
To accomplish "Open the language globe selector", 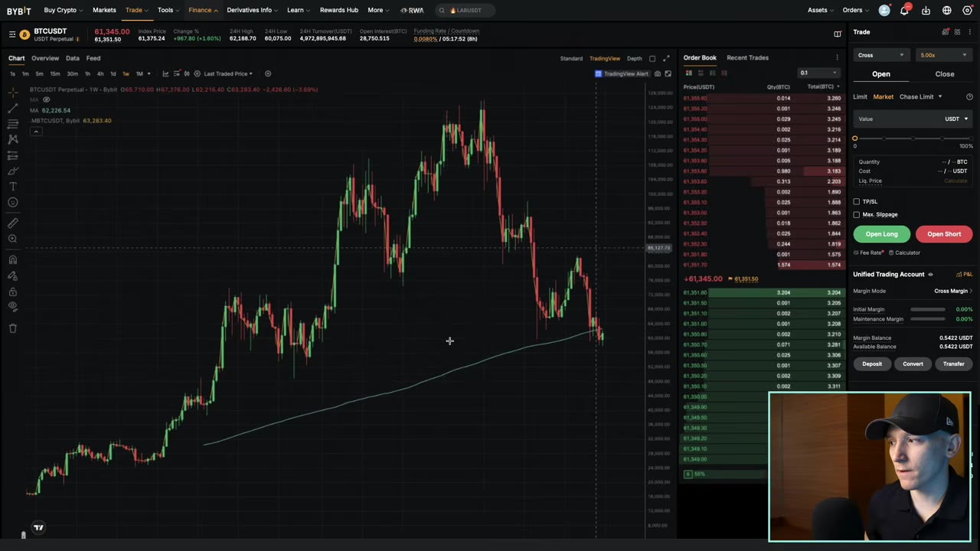I will [947, 10].
